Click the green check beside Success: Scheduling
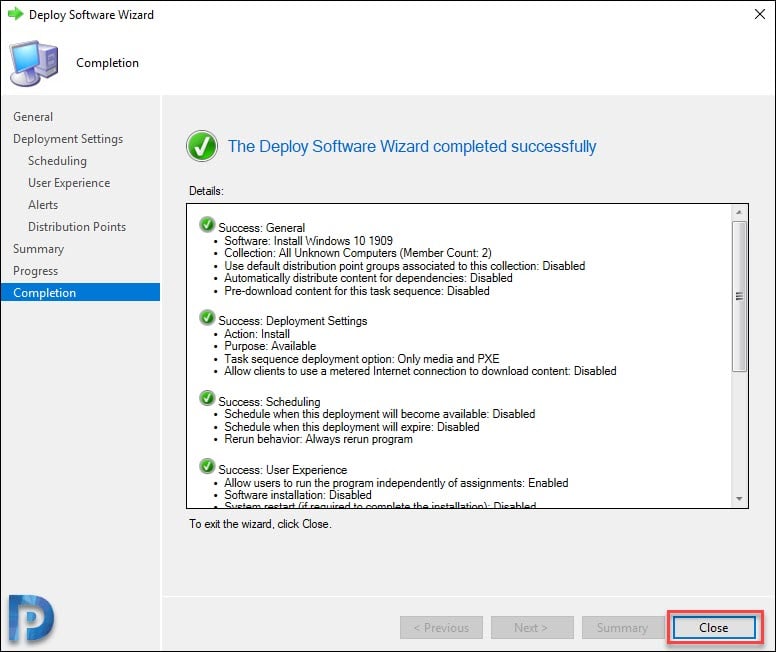Screen dimensions: 776x652 click(207, 398)
